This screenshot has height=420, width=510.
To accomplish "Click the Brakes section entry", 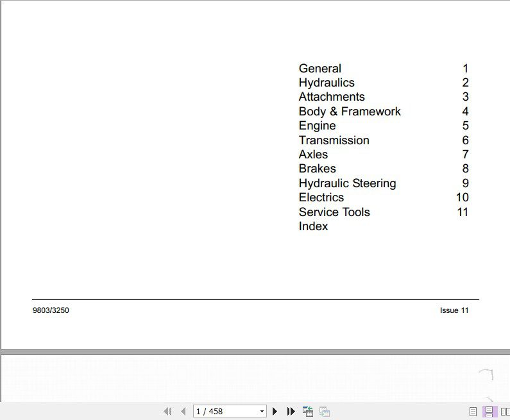I will coord(317,169).
